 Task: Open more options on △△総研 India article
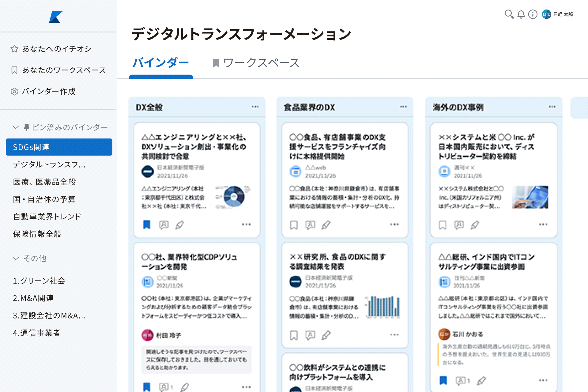pos(543,380)
